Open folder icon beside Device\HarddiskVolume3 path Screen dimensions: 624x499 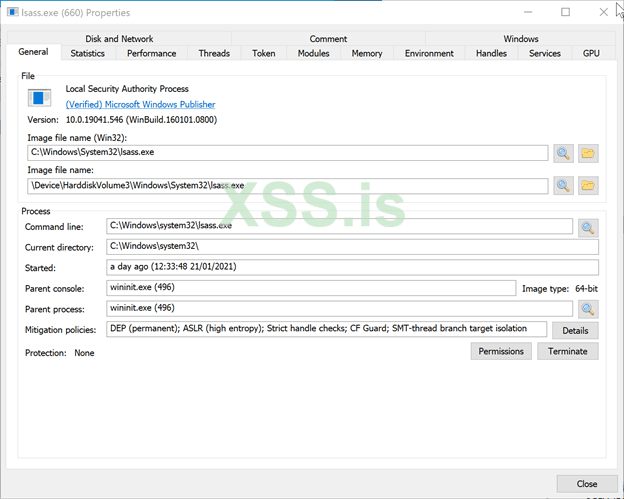588,185
